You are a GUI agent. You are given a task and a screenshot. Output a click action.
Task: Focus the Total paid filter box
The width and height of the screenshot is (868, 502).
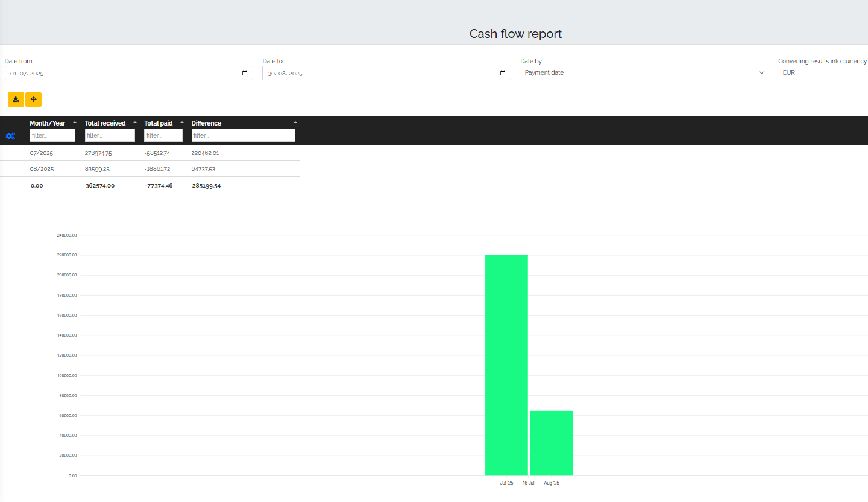tap(163, 136)
